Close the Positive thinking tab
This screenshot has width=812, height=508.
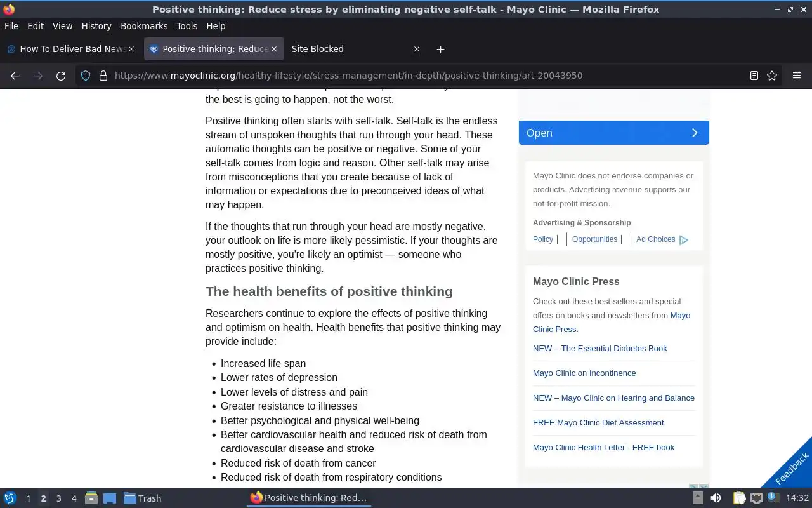point(274,49)
